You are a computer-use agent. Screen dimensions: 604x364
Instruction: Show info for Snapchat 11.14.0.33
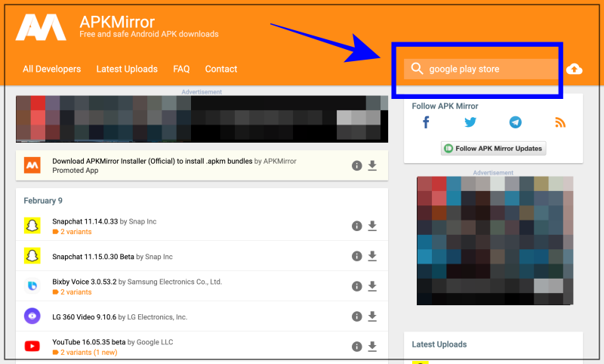(356, 226)
